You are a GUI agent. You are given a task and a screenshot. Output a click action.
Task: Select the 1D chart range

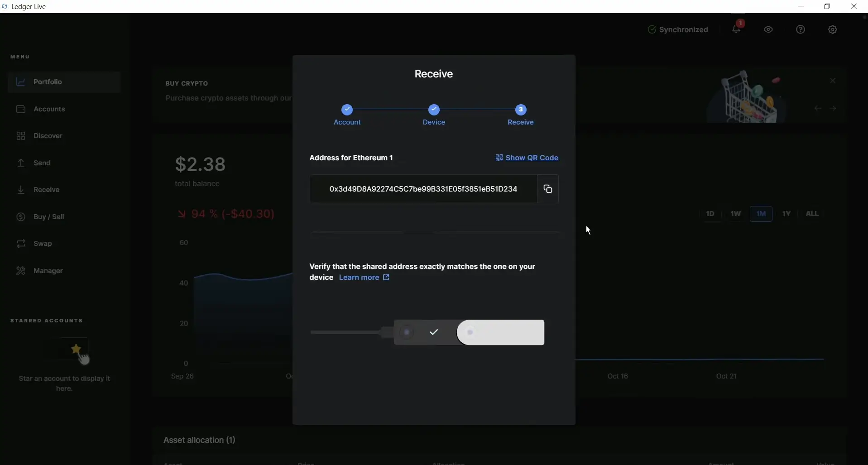(x=710, y=214)
